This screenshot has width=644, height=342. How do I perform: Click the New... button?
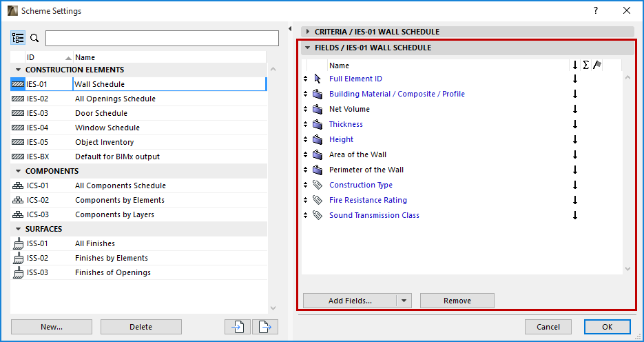click(x=52, y=327)
